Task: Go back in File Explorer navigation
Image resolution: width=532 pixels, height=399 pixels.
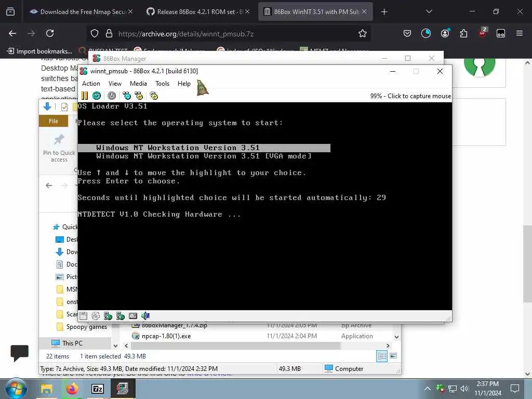Action: [x=49, y=185]
